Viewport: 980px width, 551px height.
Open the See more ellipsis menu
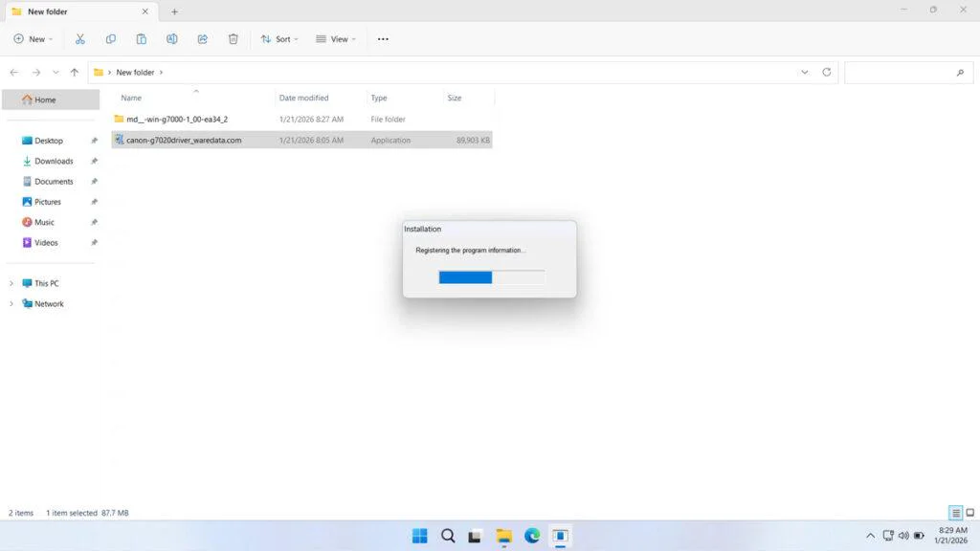coord(383,38)
